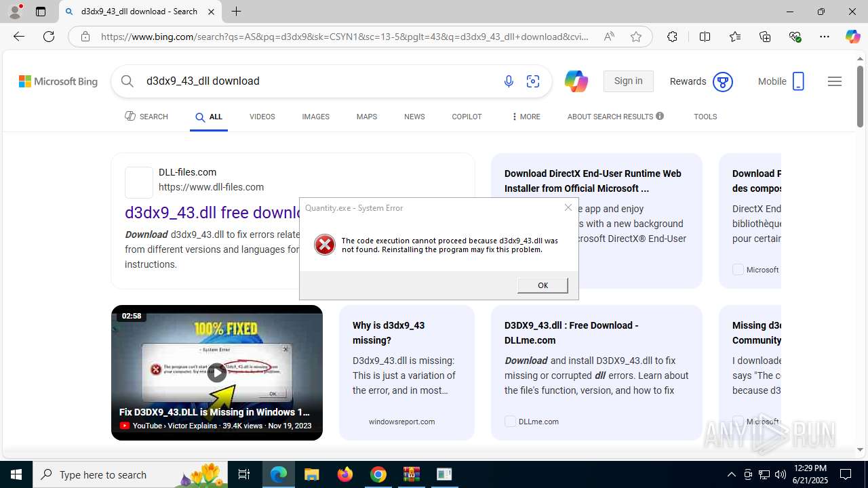This screenshot has width=868, height=488.
Task: Open the notification center icon
Action: click(x=846, y=474)
